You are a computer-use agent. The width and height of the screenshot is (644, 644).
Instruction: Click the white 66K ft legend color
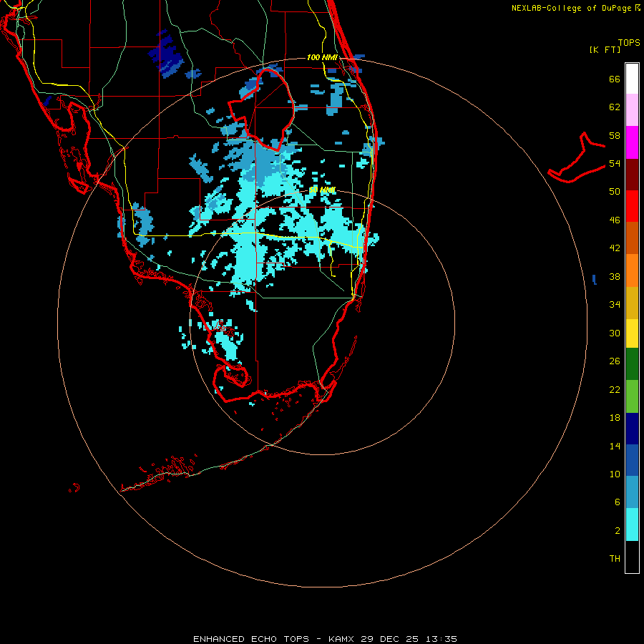coord(632,79)
